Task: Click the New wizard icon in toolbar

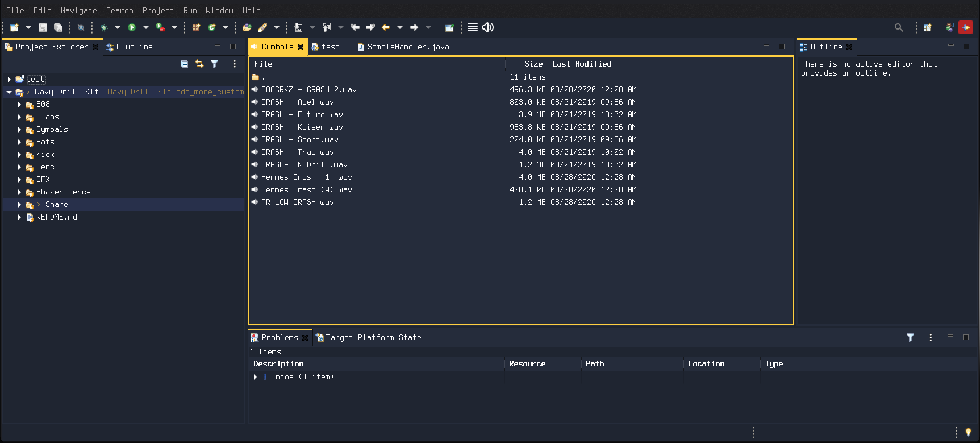Action: pyautogui.click(x=14, y=27)
